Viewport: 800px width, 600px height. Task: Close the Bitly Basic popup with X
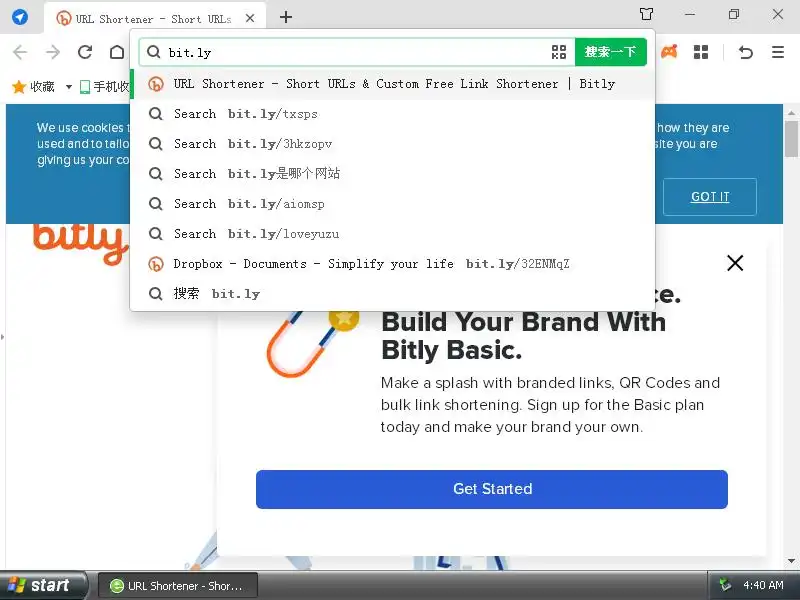pyautogui.click(x=735, y=263)
